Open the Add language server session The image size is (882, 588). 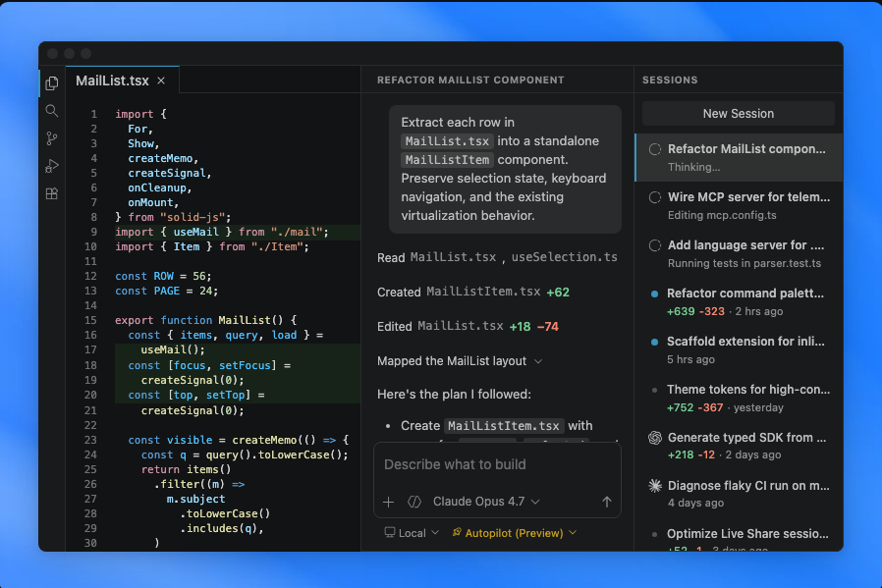tap(739, 254)
